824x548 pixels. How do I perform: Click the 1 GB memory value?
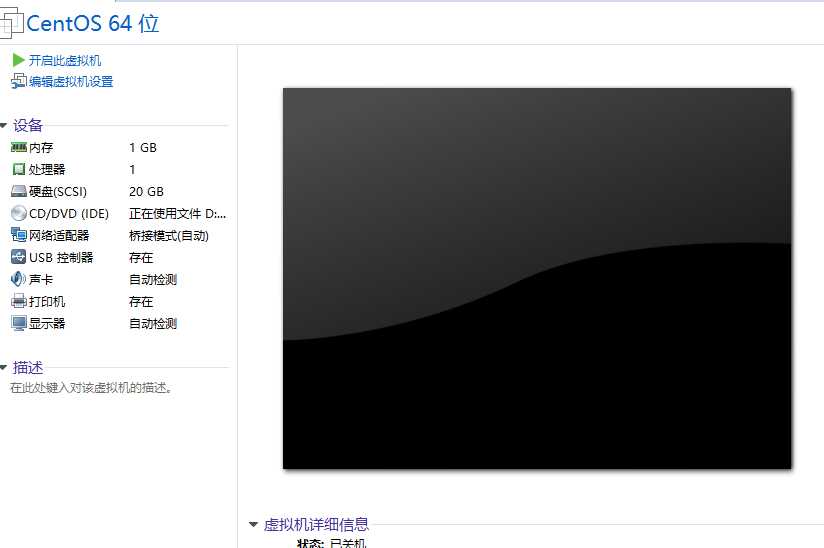(143, 148)
